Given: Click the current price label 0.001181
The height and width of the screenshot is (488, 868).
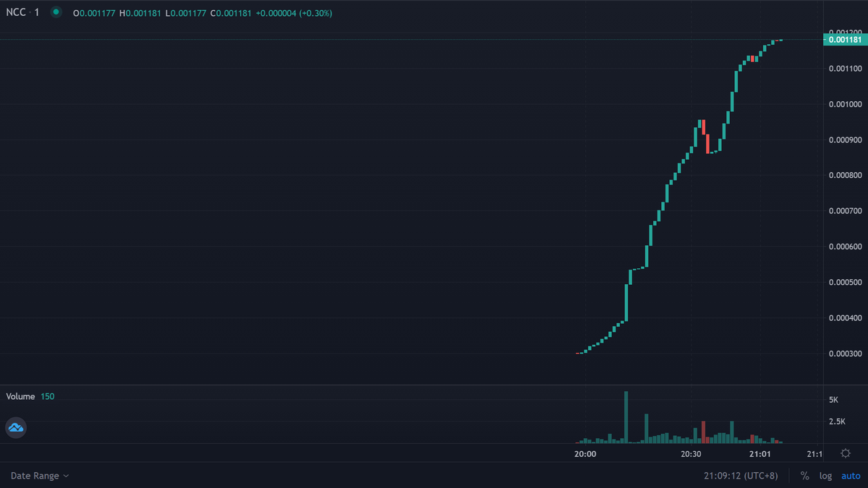Looking at the screenshot, I should [845, 40].
